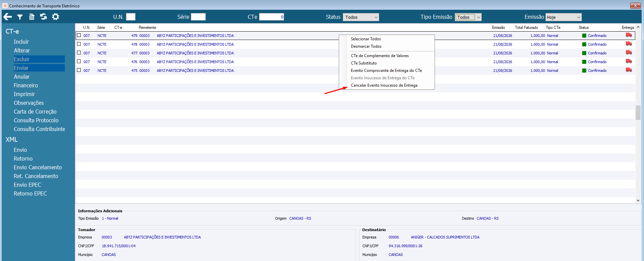
Task: Open Observações from the sidebar
Action: pyautogui.click(x=29, y=103)
